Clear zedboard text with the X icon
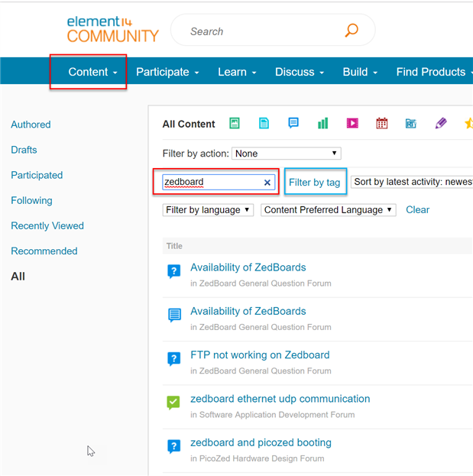 pyautogui.click(x=267, y=183)
